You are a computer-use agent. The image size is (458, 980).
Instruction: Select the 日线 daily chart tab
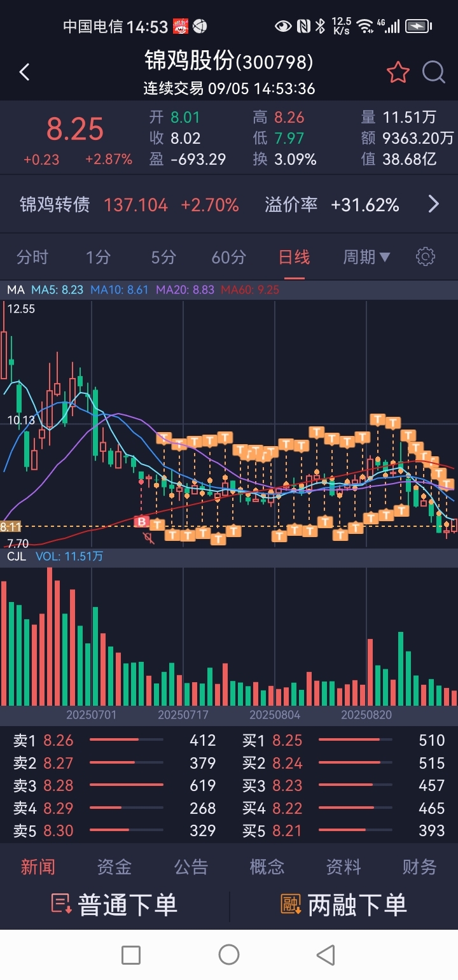294,257
